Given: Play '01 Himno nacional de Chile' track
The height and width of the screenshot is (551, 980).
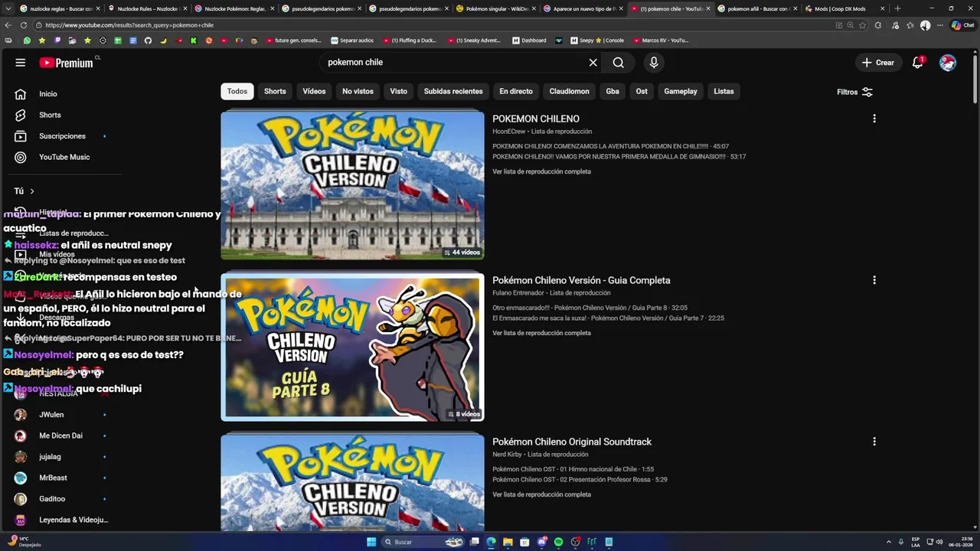Looking at the screenshot, I should (573, 469).
